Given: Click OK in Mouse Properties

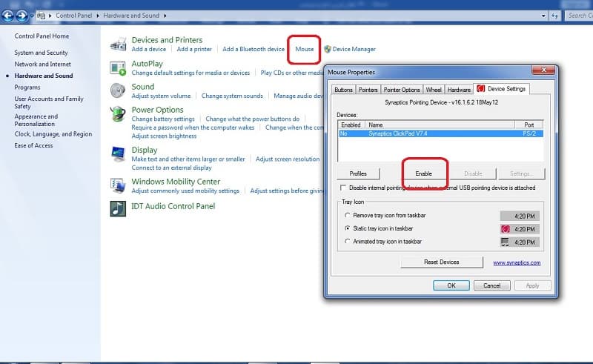Looking at the screenshot, I should (x=451, y=285).
